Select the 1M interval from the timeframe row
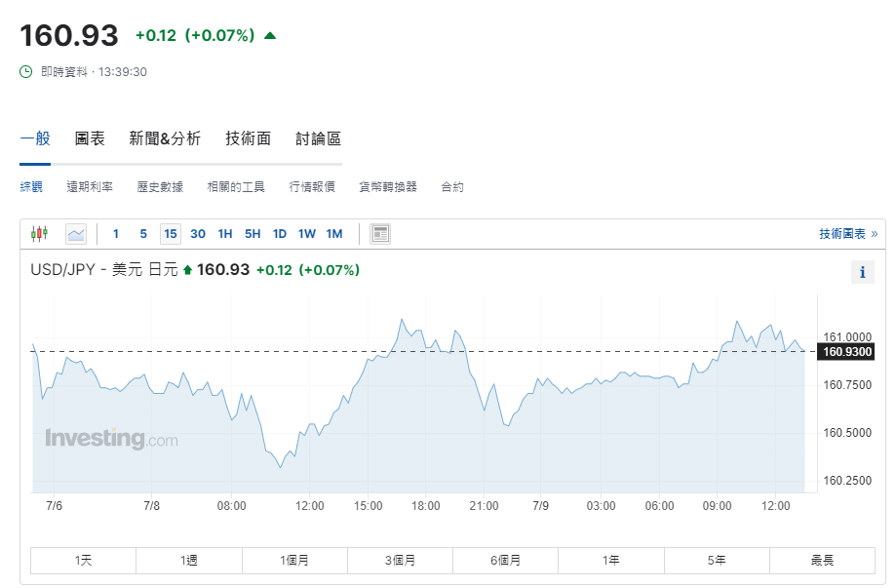Screen dimensions: 896x588 (x=335, y=233)
